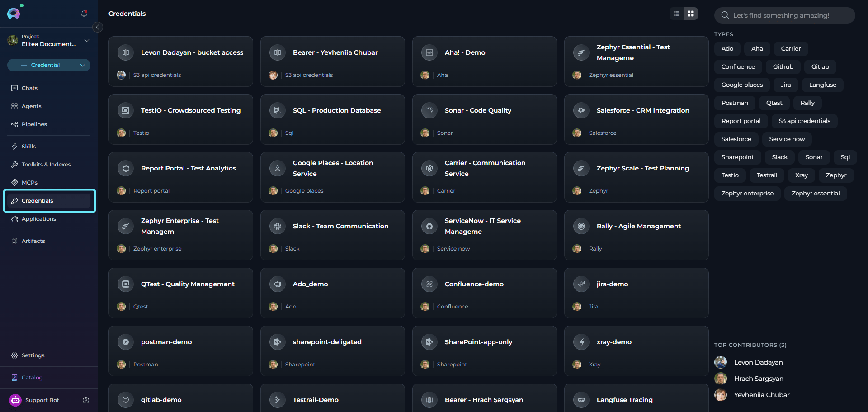This screenshot has height=412, width=868.
Task: Open the Testrail-Demo credential card
Action: pyautogui.click(x=333, y=398)
